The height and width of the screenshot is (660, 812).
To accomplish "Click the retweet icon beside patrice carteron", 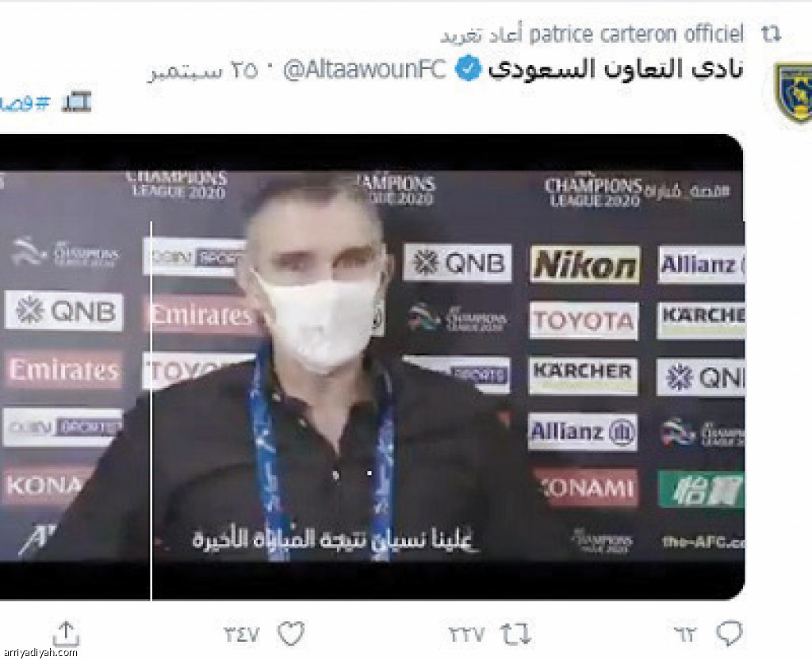I will [x=771, y=34].
